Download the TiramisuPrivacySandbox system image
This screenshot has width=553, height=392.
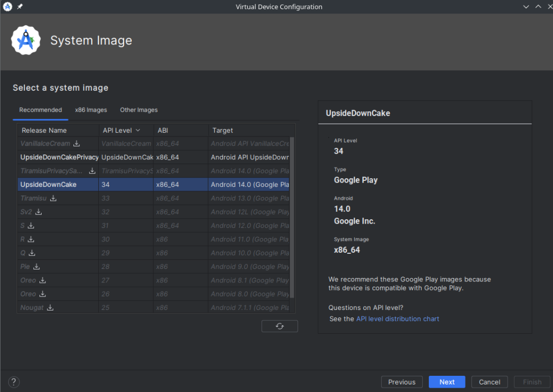click(x=92, y=171)
